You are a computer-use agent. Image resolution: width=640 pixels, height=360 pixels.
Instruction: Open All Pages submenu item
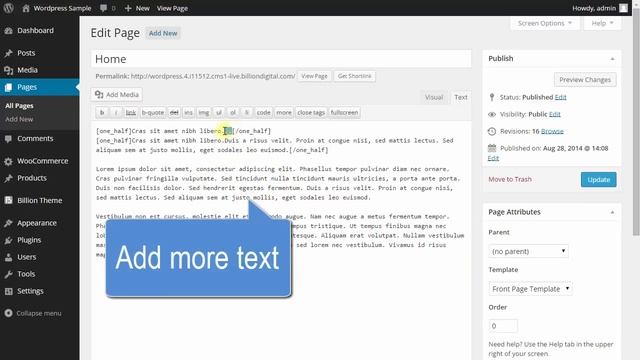[x=19, y=106]
